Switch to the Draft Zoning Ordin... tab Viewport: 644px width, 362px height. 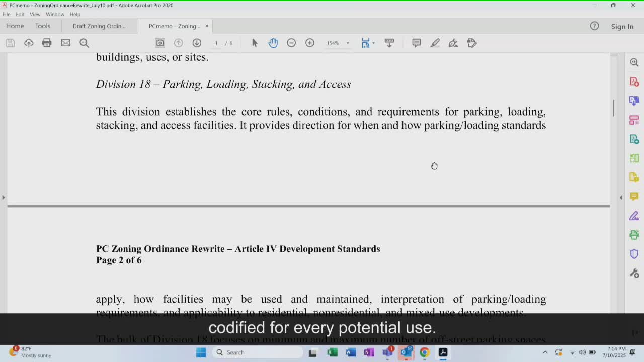pos(99,26)
